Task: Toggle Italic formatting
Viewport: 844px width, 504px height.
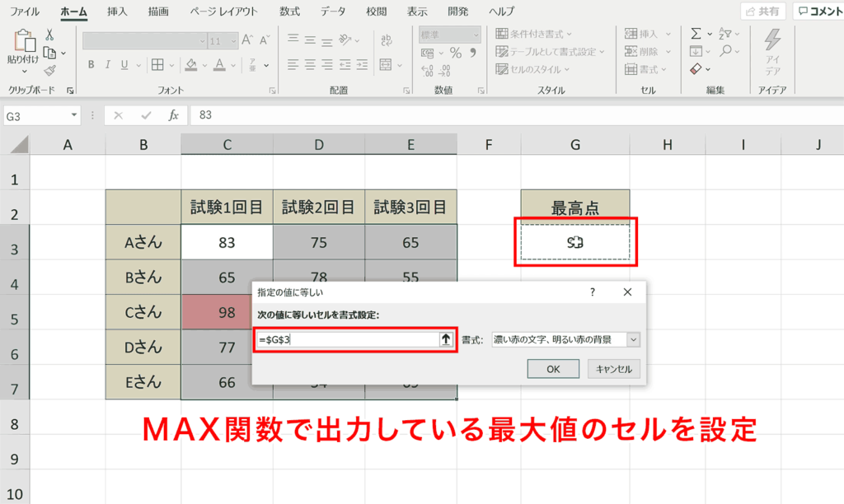Action: (108, 65)
